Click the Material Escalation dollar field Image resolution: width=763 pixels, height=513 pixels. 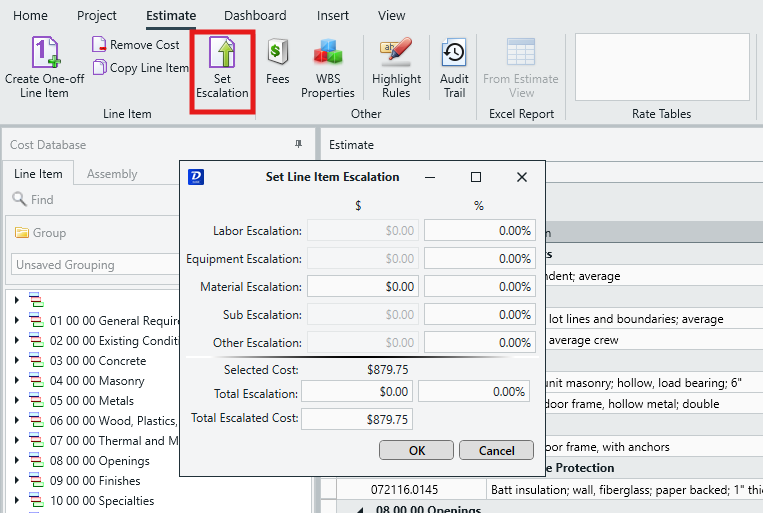click(362, 287)
